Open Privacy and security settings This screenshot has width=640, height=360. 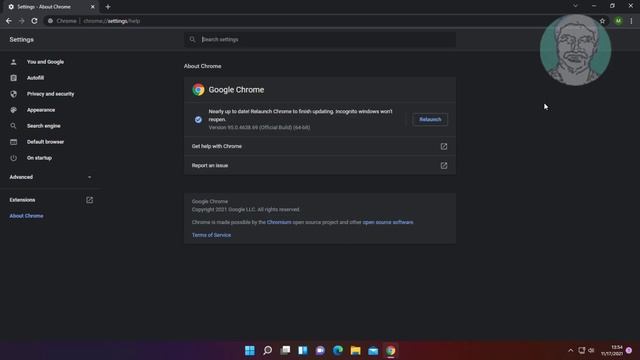point(51,94)
